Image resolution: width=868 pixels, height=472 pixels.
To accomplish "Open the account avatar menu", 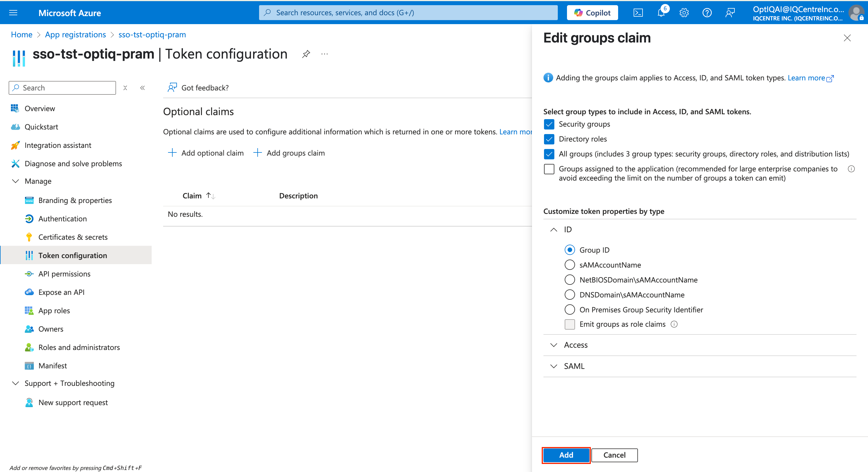I will click(856, 13).
